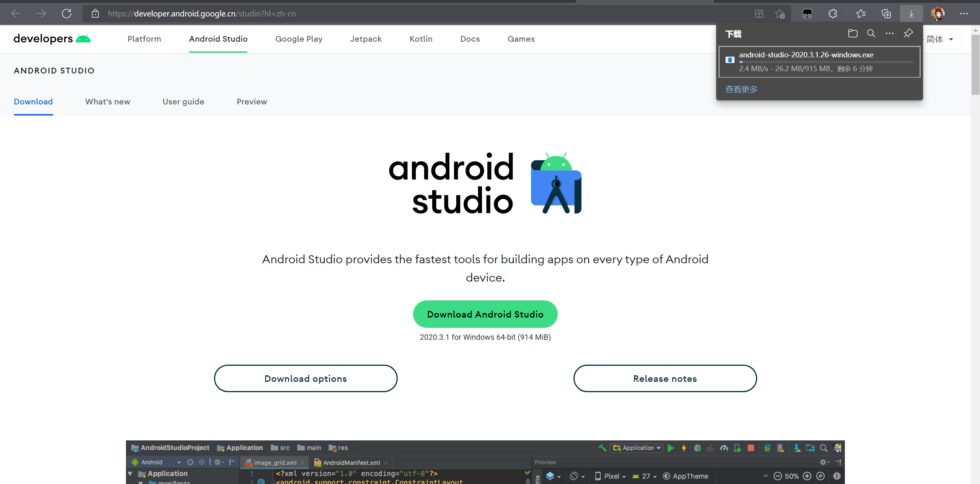The height and width of the screenshot is (484, 980).
Task: Switch to the User guide tab
Action: [183, 102]
